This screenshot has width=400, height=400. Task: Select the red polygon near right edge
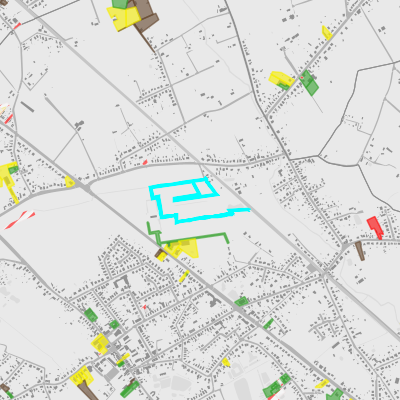click(x=375, y=226)
